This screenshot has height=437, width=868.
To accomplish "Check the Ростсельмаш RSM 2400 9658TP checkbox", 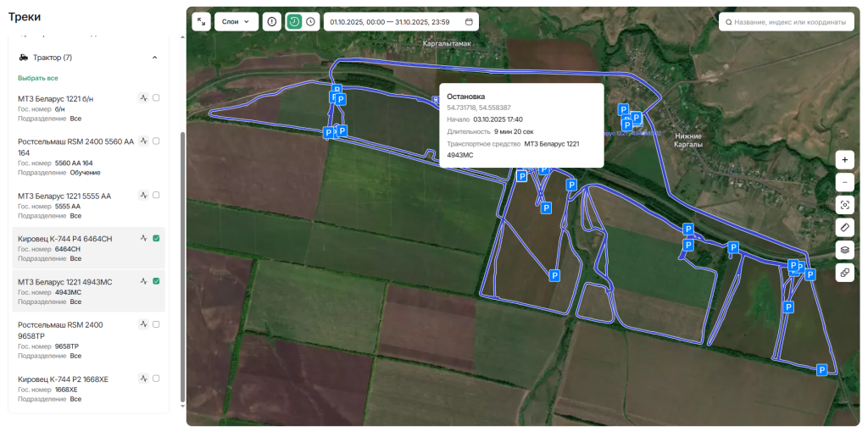I will 156,324.
